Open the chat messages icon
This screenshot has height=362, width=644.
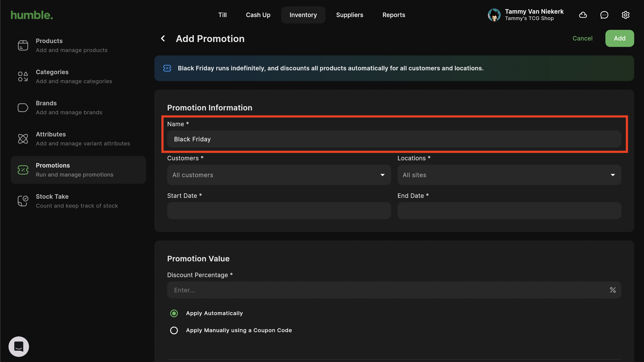(x=604, y=15)
